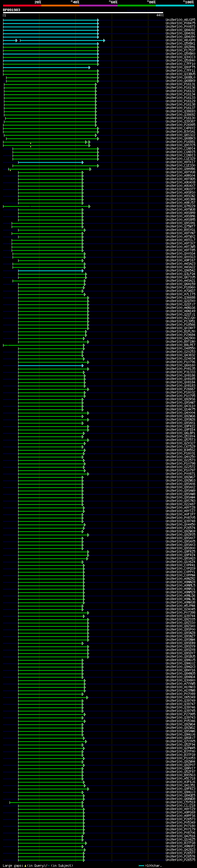Click the cyan alignment bar for UniRef100_A9TKI7

[51, 162]
